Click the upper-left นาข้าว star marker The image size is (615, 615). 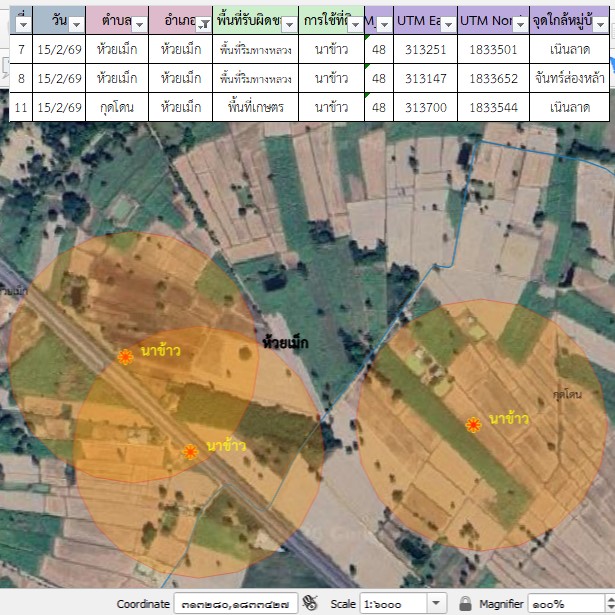[125, 357]
